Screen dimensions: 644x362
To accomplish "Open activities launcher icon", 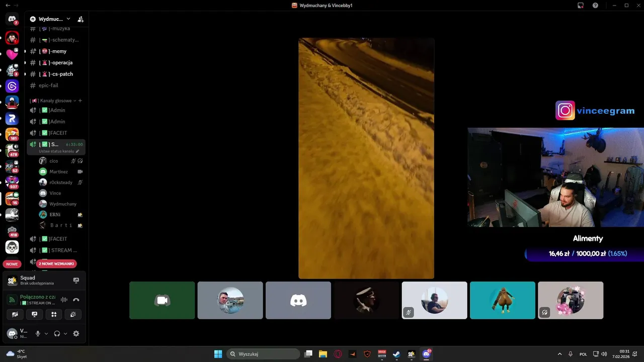I will pos(54,314).
